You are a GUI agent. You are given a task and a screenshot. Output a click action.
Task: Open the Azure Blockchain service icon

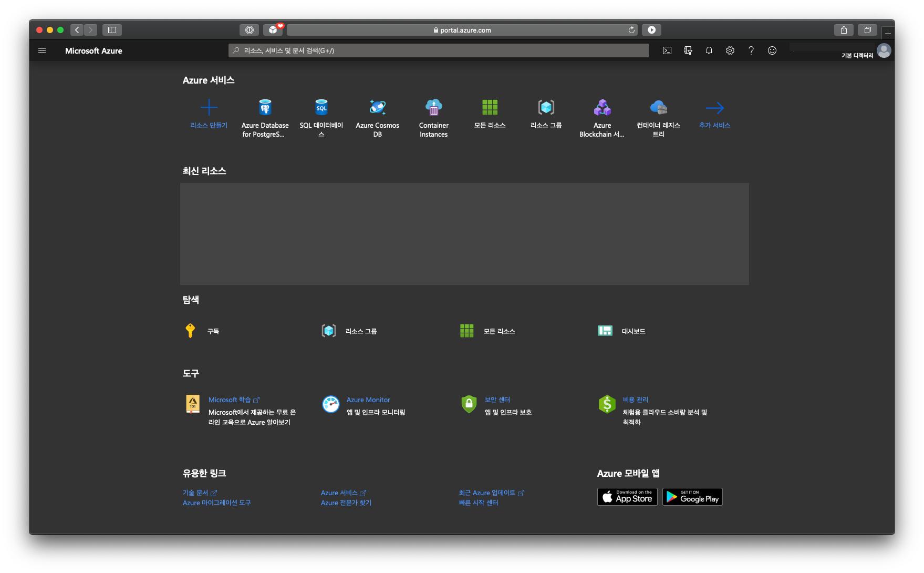coord(603,107)
